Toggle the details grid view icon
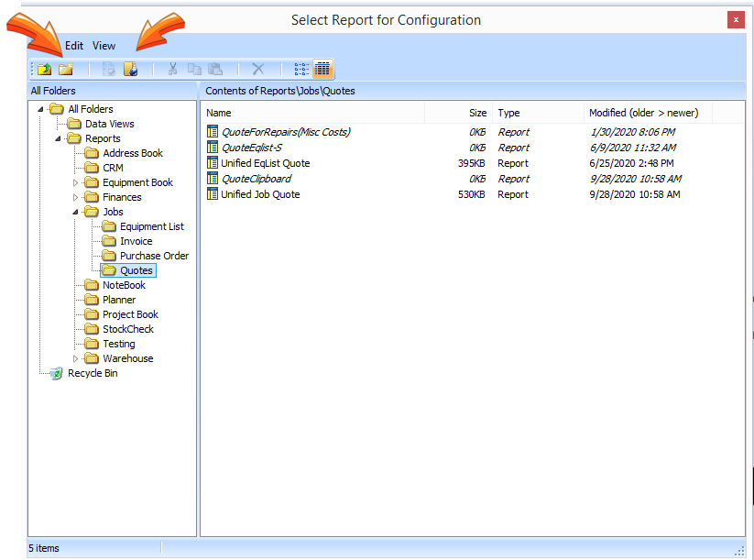 point(322,69)
